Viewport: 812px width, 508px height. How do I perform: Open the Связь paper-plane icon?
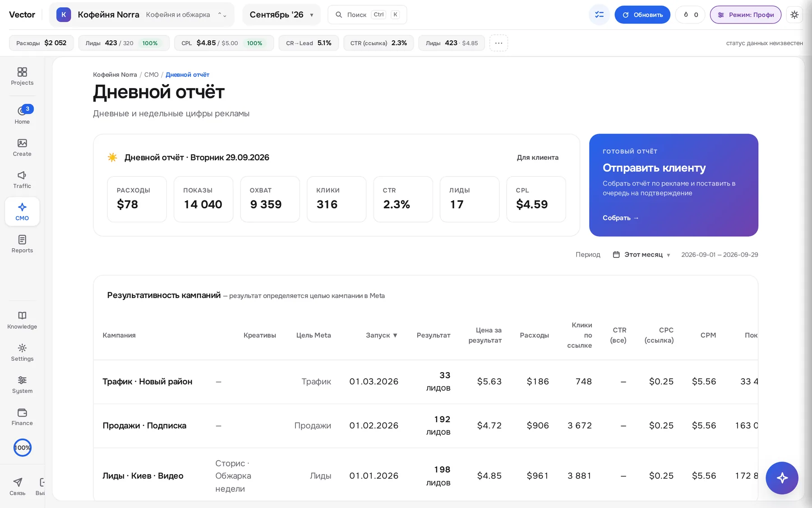pos(18,486)
